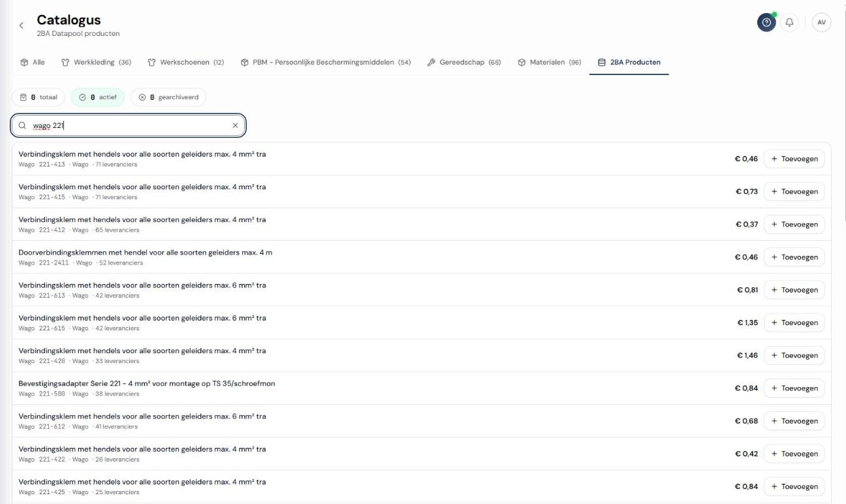Filter by 0 totaal chip
This screenshot has height=504, width=846.
[39, 97]
